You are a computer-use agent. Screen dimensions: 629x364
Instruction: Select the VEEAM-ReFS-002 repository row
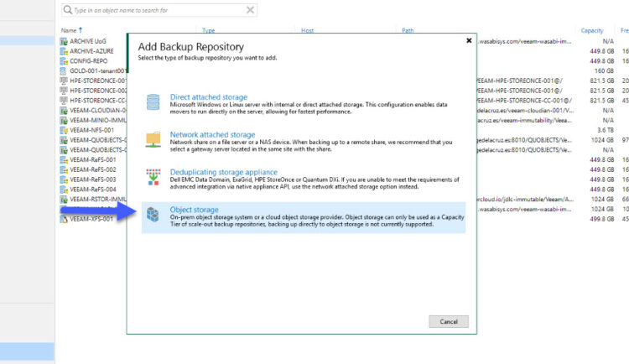[x=92, y=169]
